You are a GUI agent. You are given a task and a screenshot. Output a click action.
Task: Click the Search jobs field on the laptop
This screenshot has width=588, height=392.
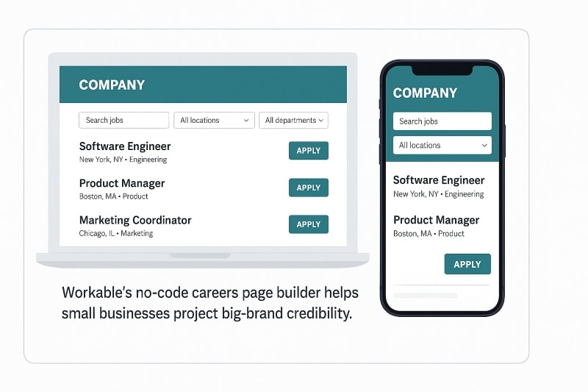point(123,121)
